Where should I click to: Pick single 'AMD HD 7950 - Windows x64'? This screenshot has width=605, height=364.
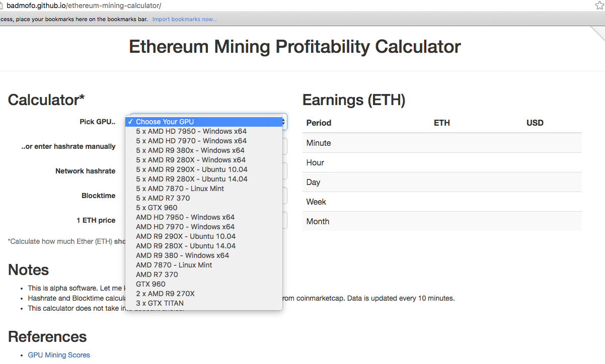pos(204,217)
